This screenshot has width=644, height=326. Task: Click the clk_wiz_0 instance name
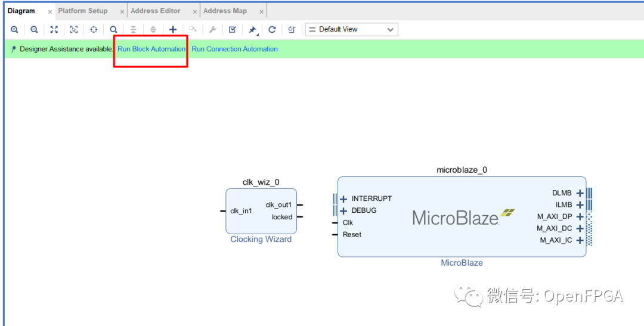click(x=261, y=182)
